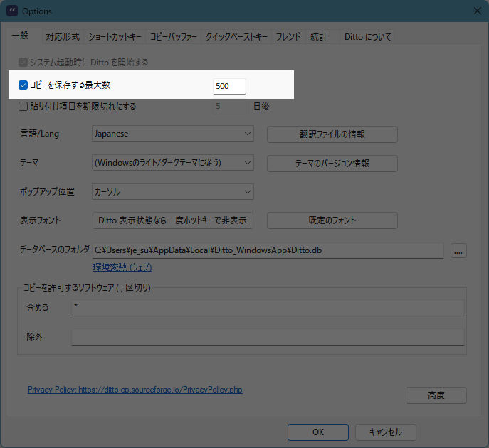Click the 日後 label
This screenshot has width=489, height=448.
[x=261, y=107]
